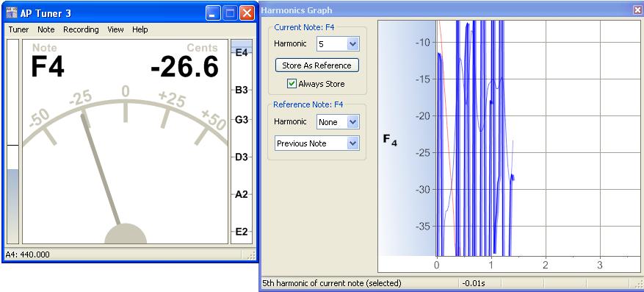This screenshot has height=292, width=644.
Task: Minimize the AP Tuner 3 window
Action: [x=213, y=13]
